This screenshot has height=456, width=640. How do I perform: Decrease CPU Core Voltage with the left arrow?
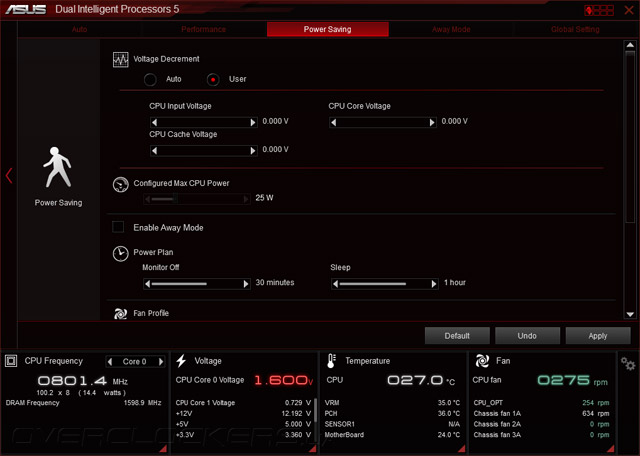pyautogui.click(x=333, y=122)
